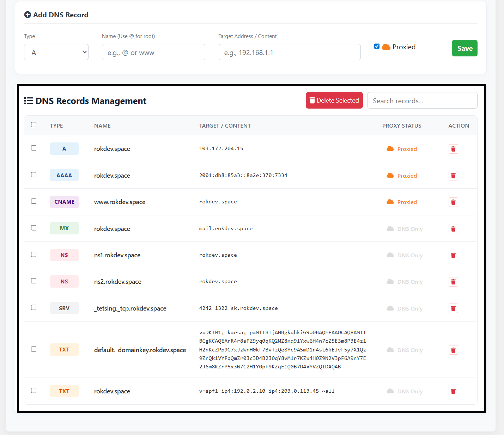Delete the A record for rokdev.space
Image resolution: width=504 pixels, height=435 pixels.
point(453,148)
